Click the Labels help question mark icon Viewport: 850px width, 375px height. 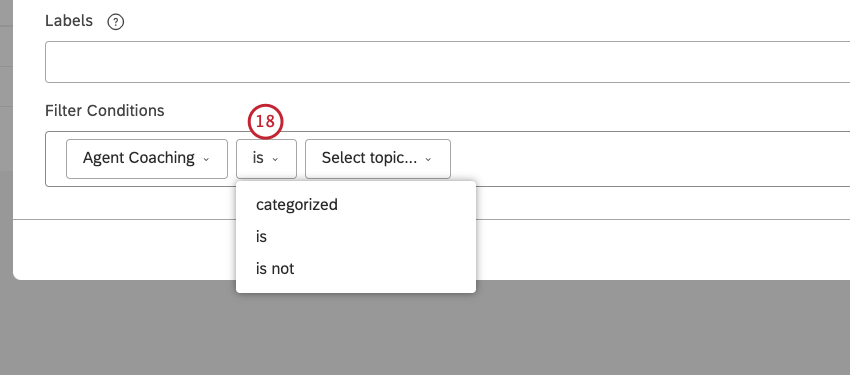pyautogui.click(x=115, y=22)
